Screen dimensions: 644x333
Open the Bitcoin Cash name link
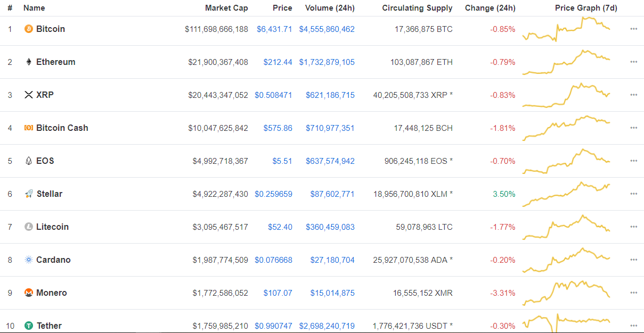[x=62, y=128]
